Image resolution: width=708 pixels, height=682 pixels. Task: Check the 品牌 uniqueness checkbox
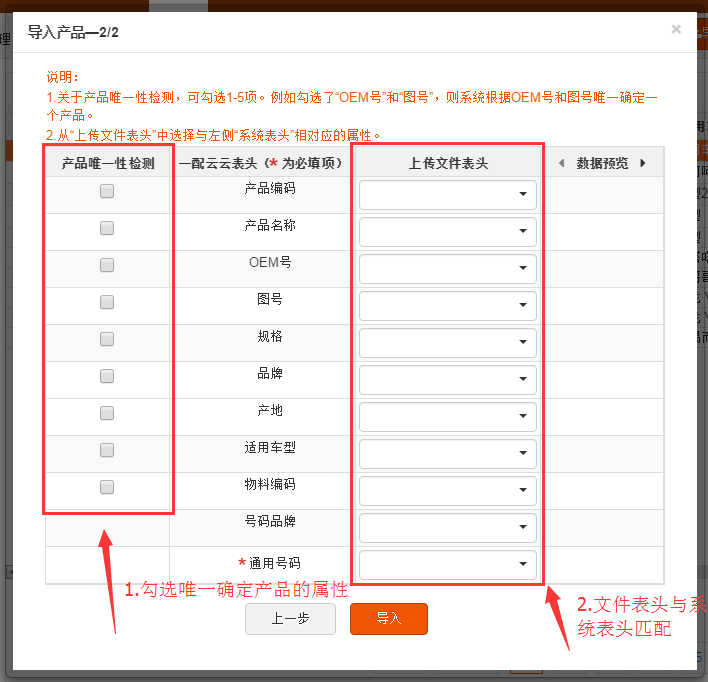click(x=107, y=376)
